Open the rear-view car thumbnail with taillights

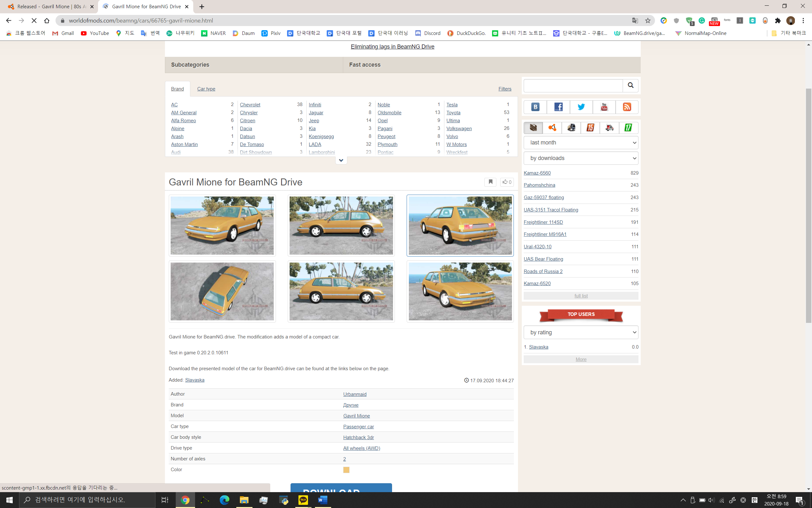tap(460, 225)
